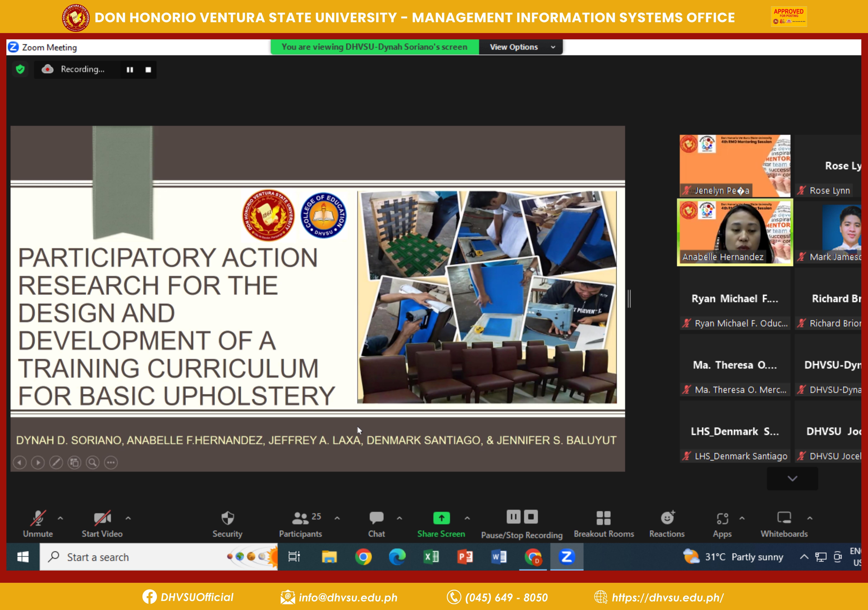Click the green encryption shield icon

pos(20,69)
